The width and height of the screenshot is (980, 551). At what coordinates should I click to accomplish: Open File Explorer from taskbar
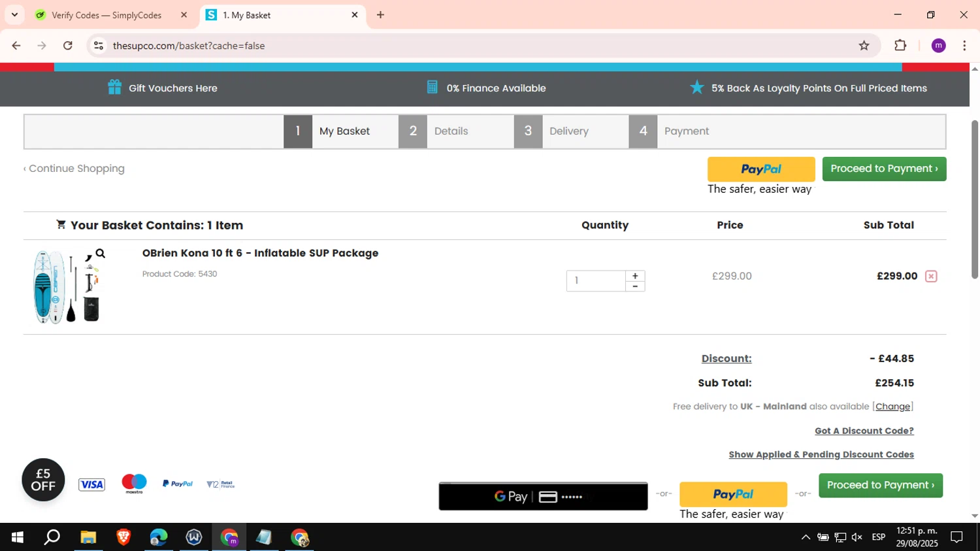[88, 537]
